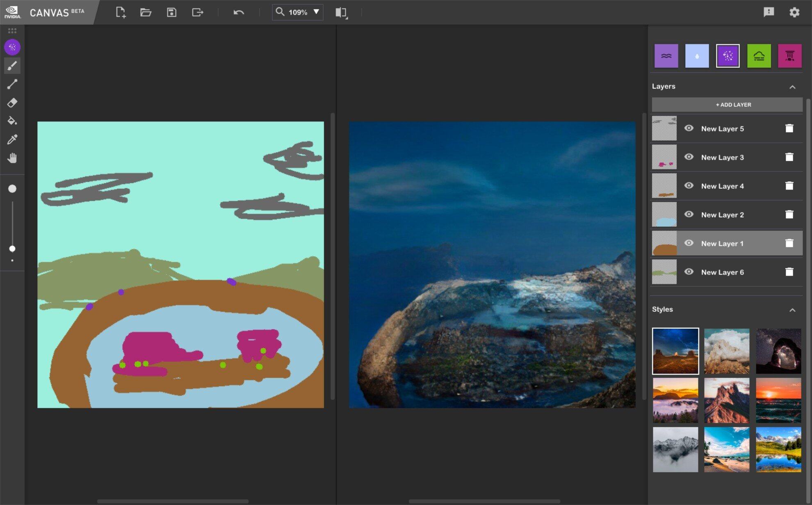Select the New Layer 5 name
812x505 pixels.
(722, 129)
